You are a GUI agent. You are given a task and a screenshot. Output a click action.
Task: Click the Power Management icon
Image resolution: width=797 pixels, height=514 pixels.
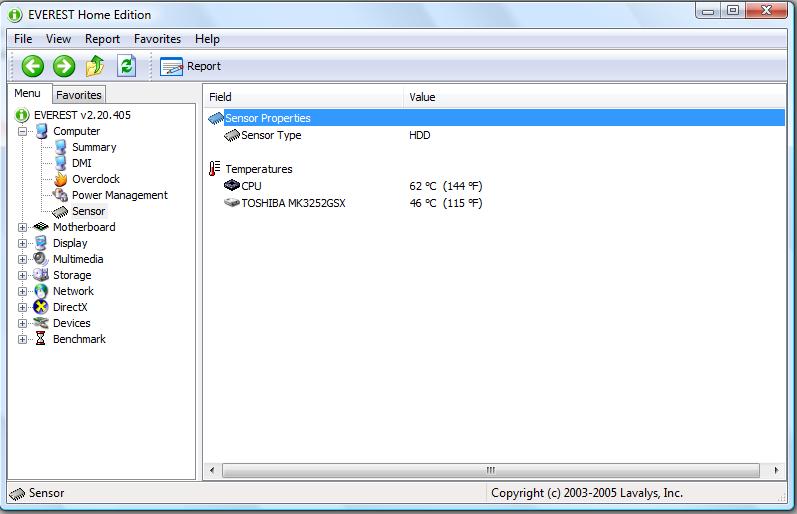pos(60,195)
